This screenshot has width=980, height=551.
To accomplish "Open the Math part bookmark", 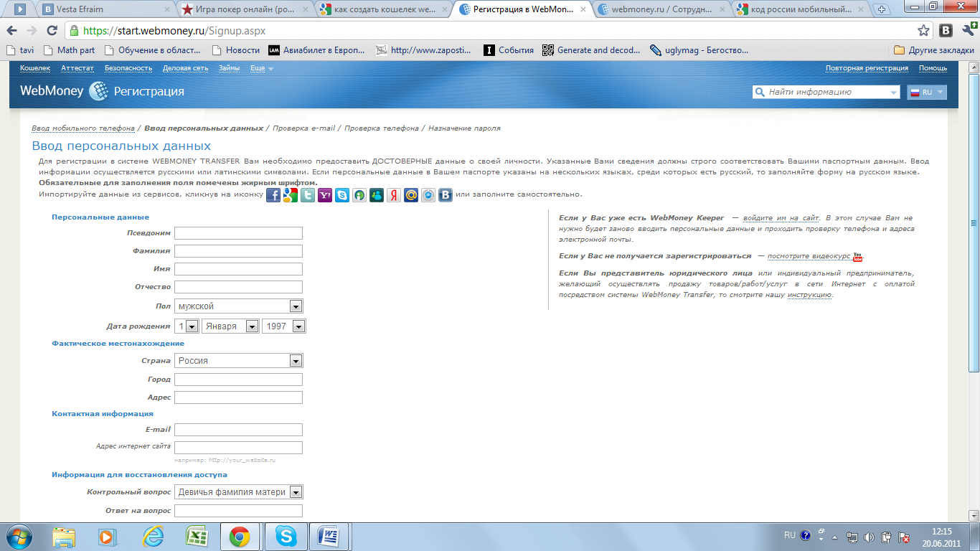I will point(69,50).
